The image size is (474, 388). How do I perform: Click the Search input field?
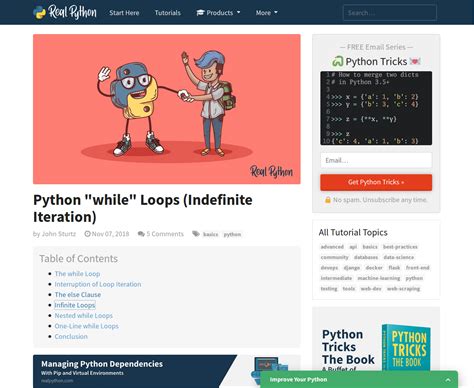pyautogui.click(x=390, y=13)
